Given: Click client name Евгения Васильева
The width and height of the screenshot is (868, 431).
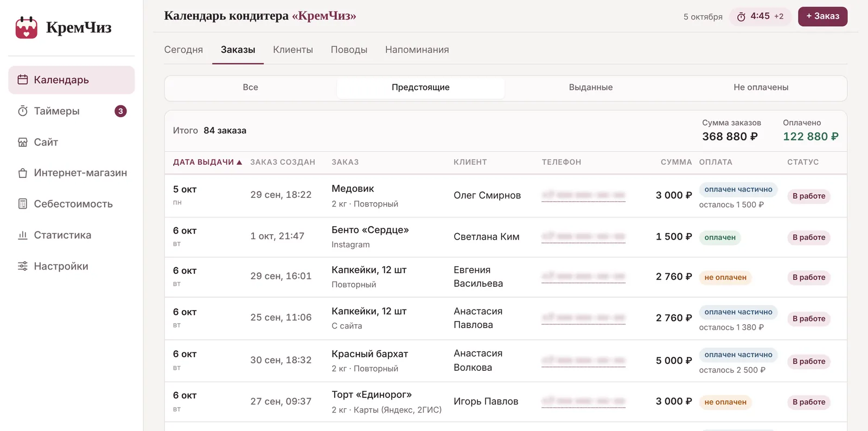Looking at the screenshot, I should pos(478,276).
